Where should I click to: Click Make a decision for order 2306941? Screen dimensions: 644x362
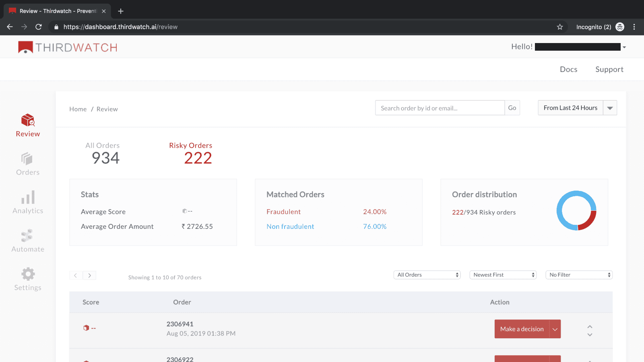522,329
